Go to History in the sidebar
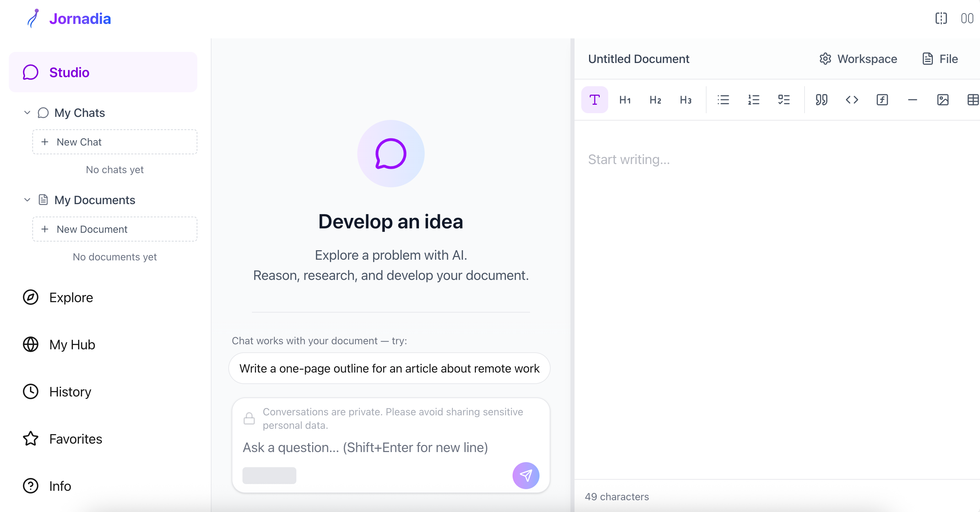This screenshot has width=980, height=512. pyautogui.click(x=70, y=392)
